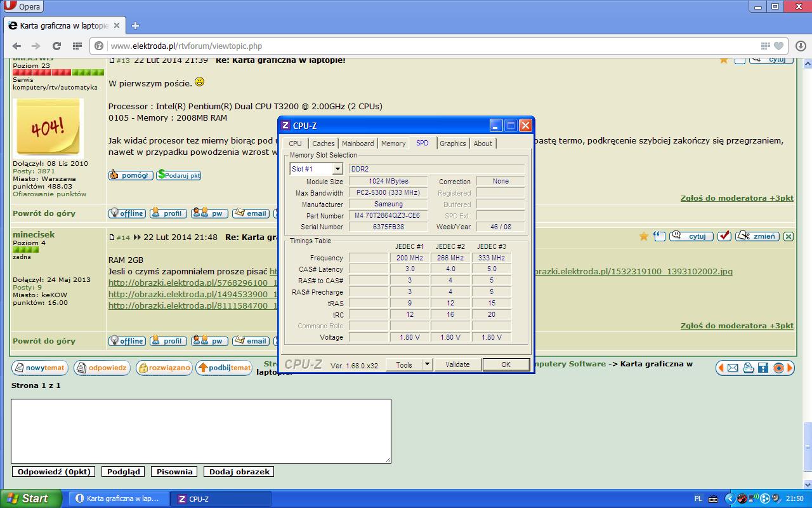This screenshot has height=508, width=812.
Task: Open the 1532319100_1393102002.jpg image link
Action: click(634, 271)
